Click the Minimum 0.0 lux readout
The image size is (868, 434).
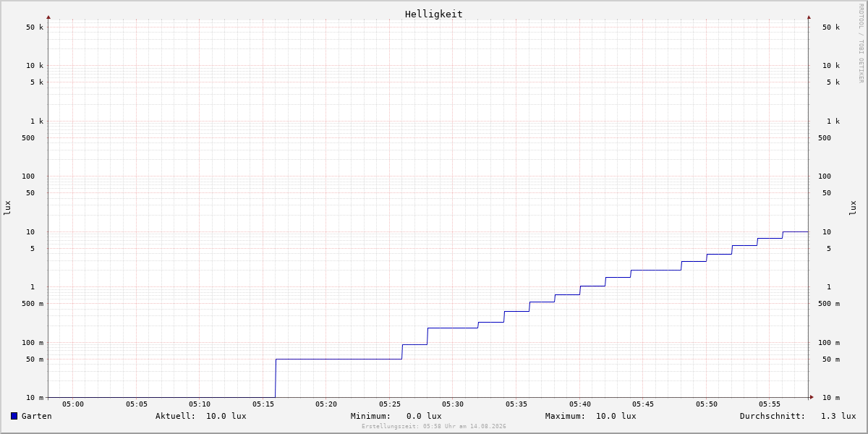(x=396, y=416)
